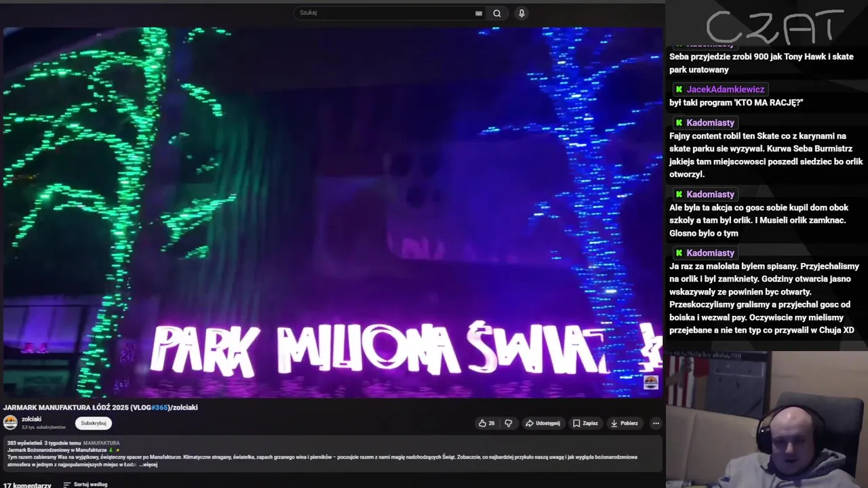Share the video via Udostępnij
The image size is (868, 488).
[x=542, y=423]
